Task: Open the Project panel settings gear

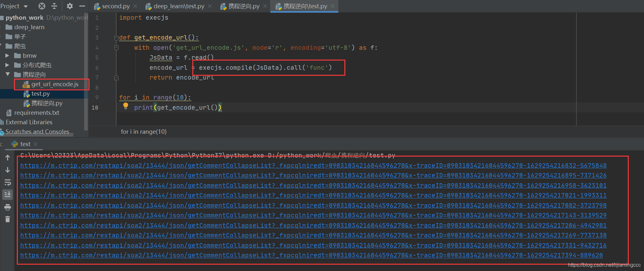Action: [x=70, y=6]
